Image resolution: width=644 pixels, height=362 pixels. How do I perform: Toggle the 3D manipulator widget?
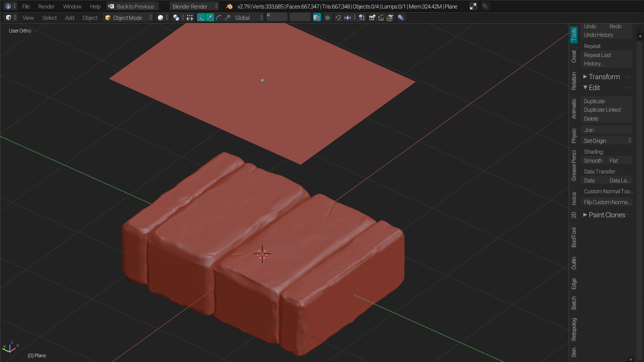pos(200,17)
